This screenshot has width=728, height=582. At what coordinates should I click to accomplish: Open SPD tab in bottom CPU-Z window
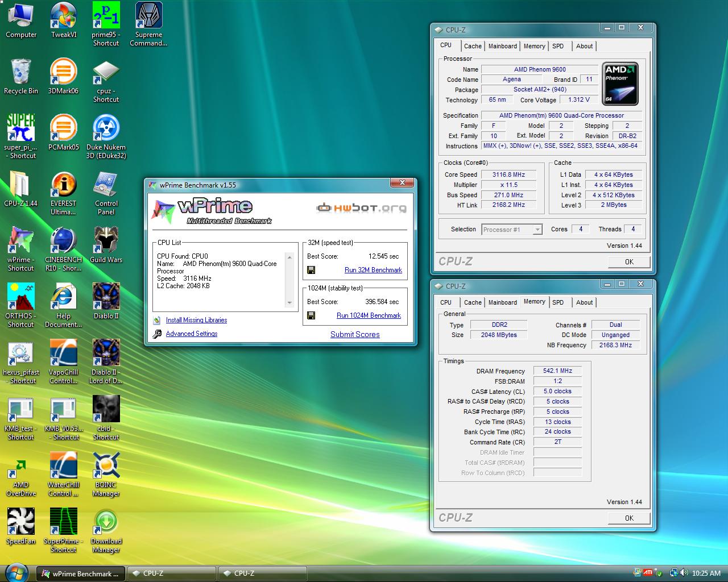tap(558, 302)
